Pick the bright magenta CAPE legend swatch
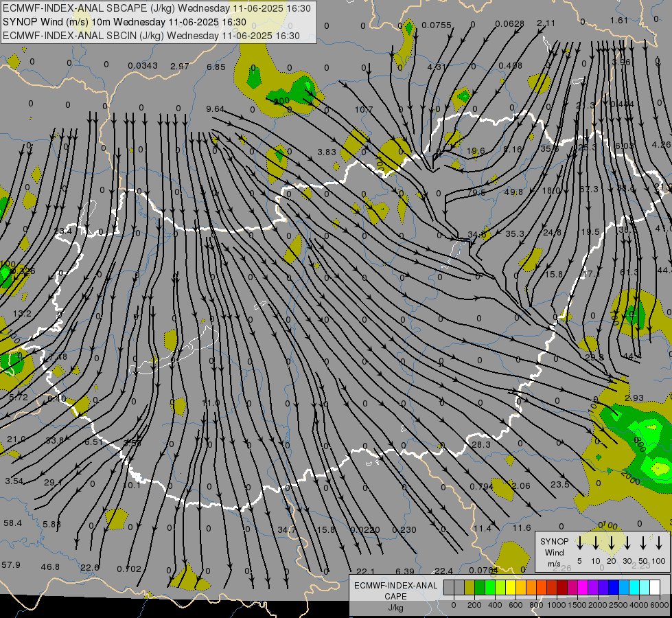672x618 pixels. coord(583,588)
